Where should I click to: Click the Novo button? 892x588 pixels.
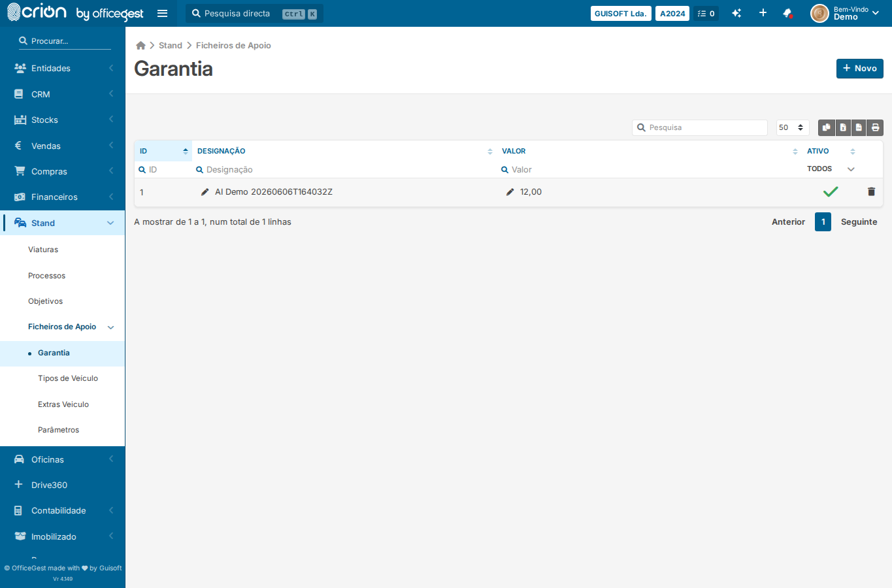pyautogui.click(x=860, y=69)
